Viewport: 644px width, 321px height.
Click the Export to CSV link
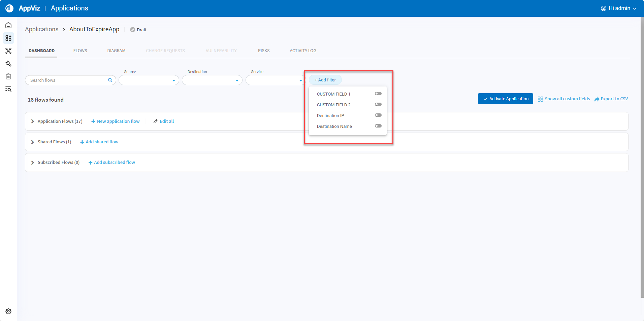[x=611, y=99]
